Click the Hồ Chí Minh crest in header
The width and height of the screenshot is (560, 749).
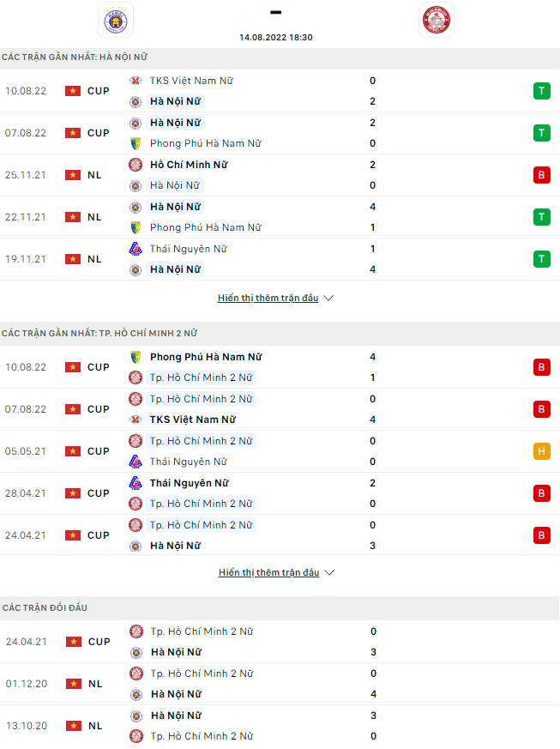pyautogui.click(x=436, y=20)
